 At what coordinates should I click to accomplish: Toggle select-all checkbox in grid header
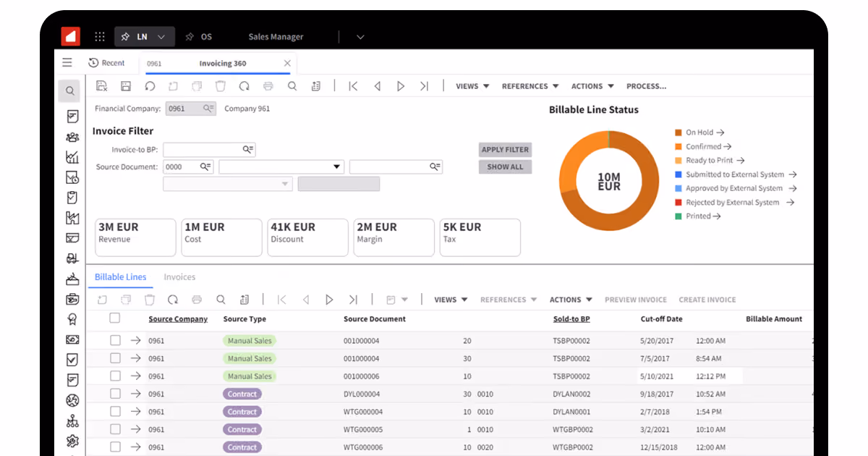tap(115, 318)
